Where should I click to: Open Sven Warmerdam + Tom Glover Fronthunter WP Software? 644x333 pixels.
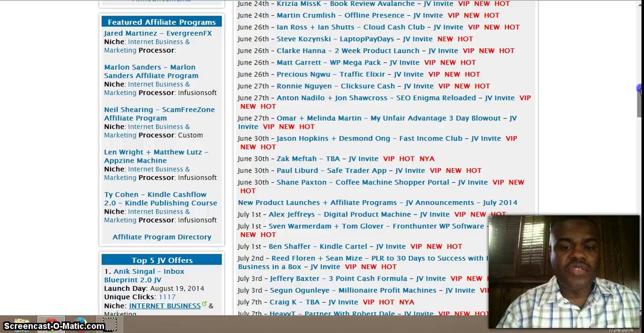pyautogui.click(x=376, y=227)
